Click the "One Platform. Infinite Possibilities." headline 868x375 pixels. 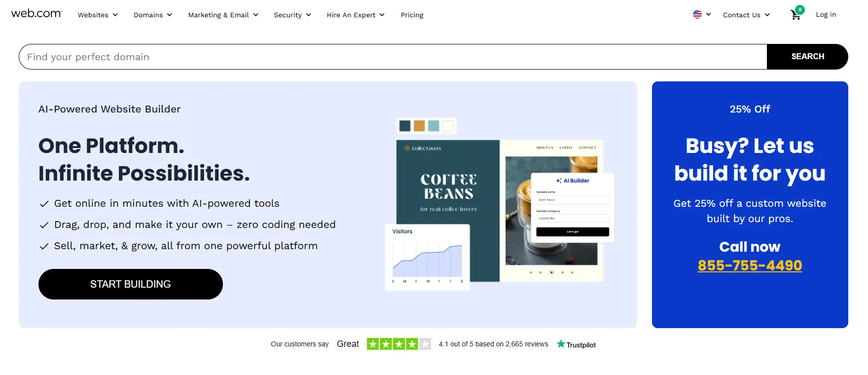144,159
